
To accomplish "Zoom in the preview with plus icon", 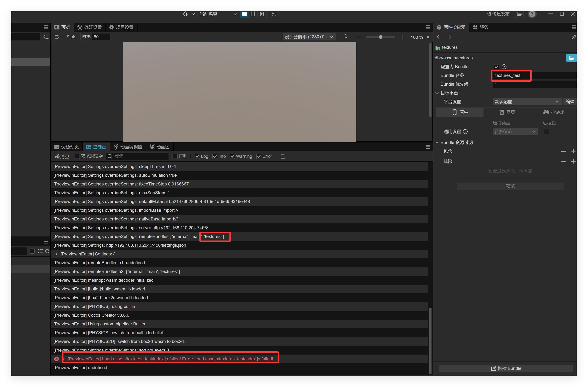I will point(403,37).
